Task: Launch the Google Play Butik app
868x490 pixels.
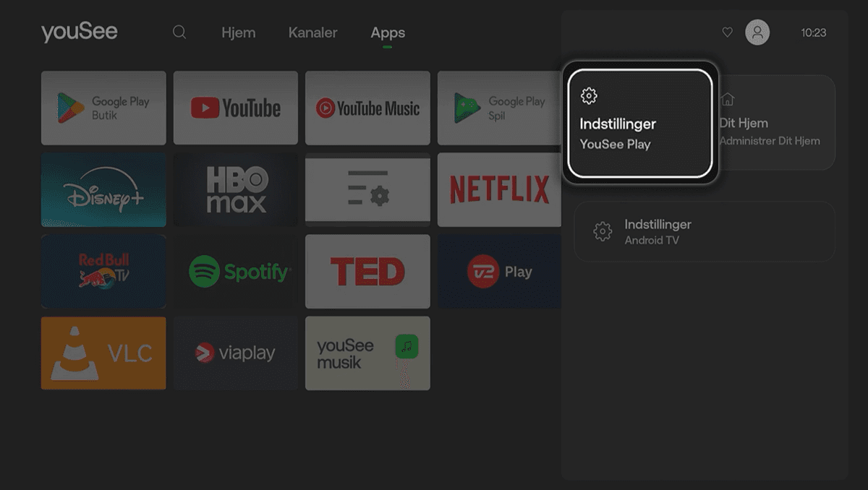Action: 103,108
